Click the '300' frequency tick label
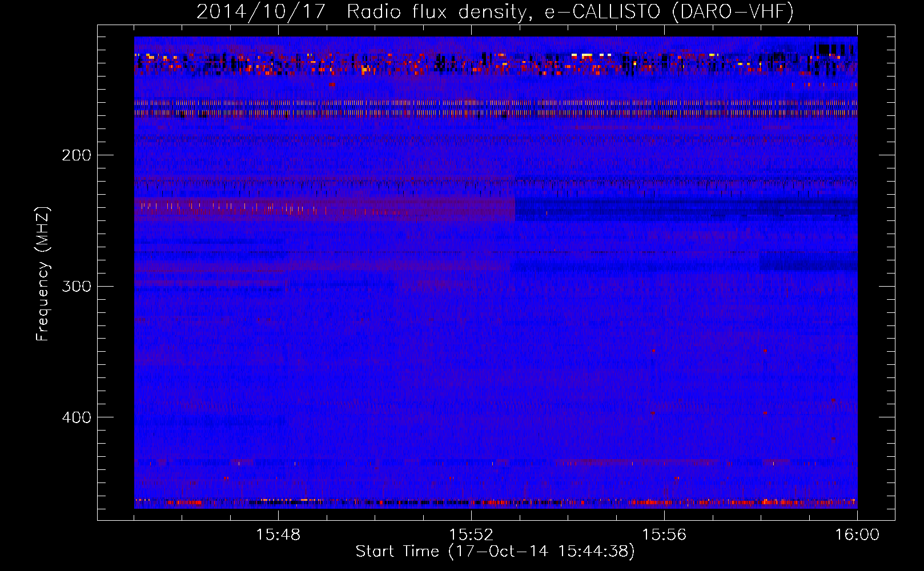The width and height of the screenshot is (924, 571). [77, 286]
